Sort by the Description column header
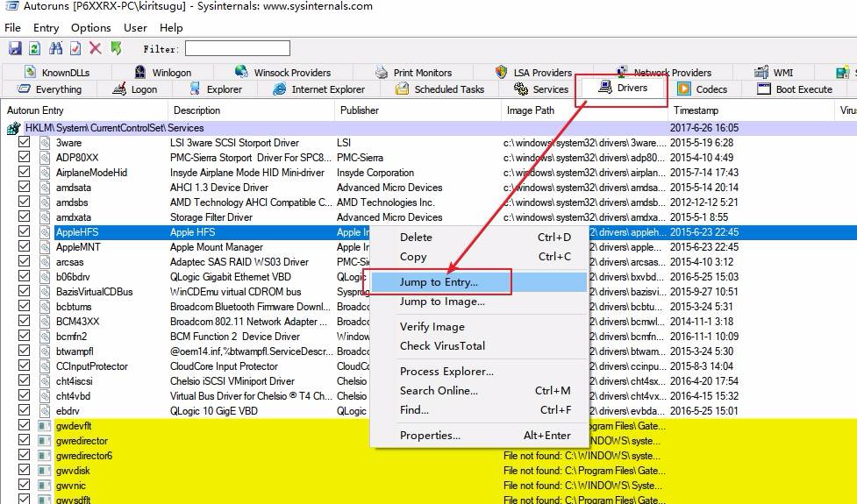This screenshot has height=504, width=857. (252, 110)
